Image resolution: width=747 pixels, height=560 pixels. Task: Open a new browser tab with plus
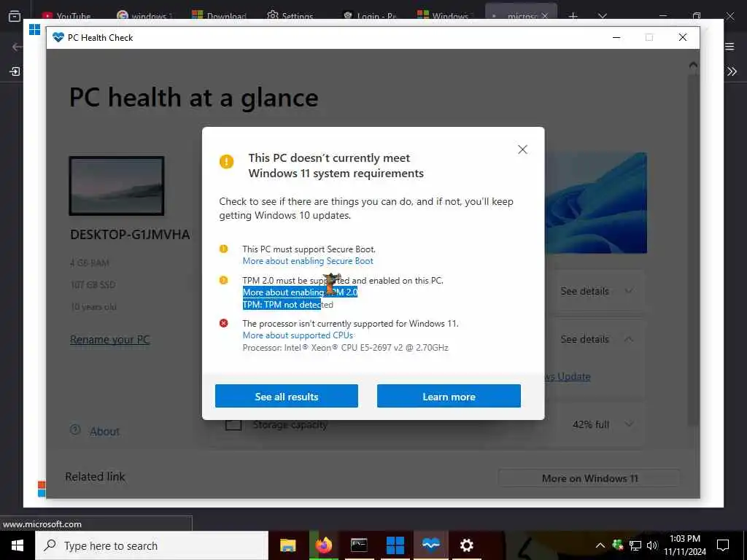[x=573, y=16]
